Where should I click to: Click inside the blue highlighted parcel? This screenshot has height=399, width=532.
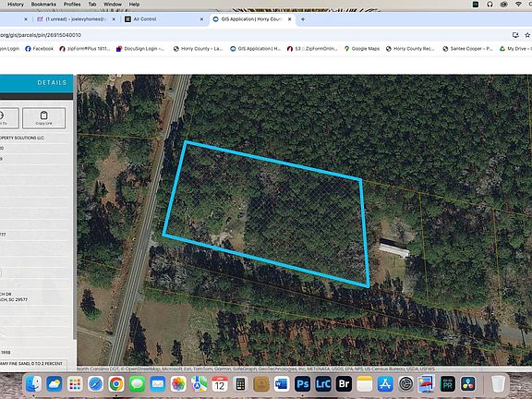point(266,213)
